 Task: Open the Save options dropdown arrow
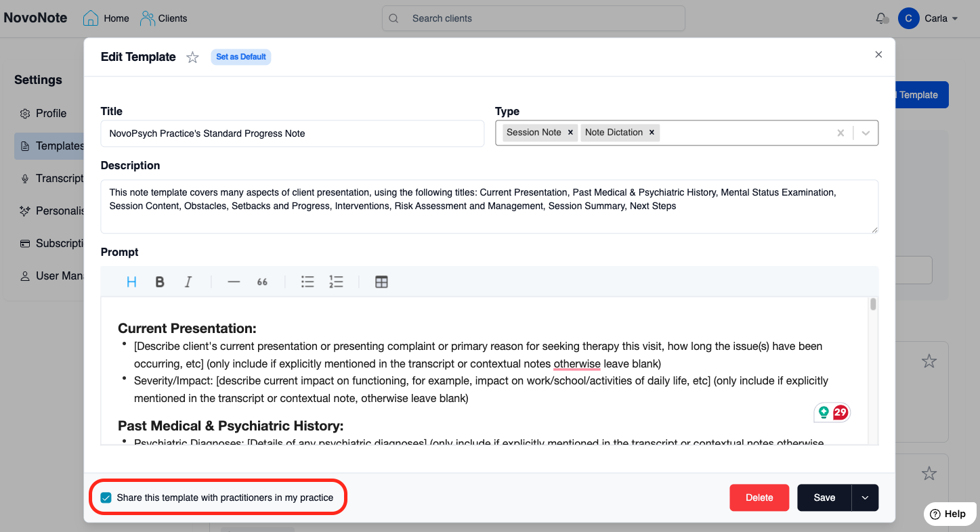coord(865,497)
